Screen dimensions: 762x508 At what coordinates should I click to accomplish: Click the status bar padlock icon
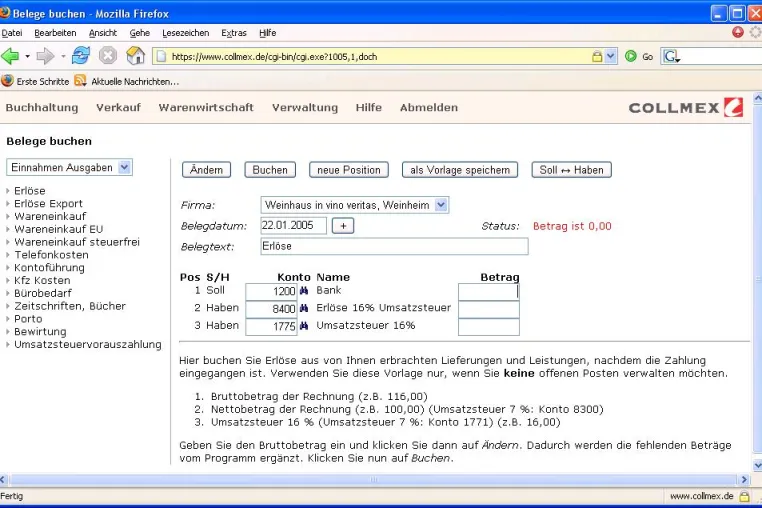pos(744,496)
